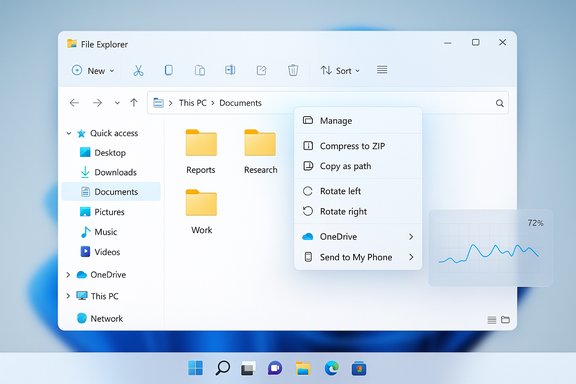Select Quick access in the sidebar
576x384 pixels.
tap(107, 133)
